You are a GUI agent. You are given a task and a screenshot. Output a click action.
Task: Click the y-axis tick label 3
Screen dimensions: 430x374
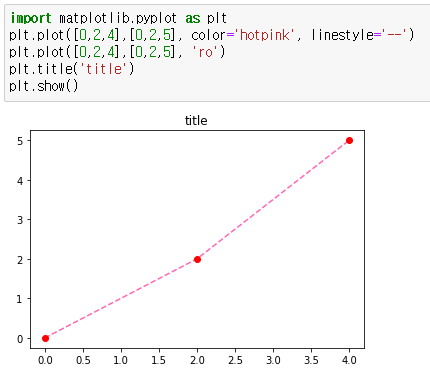20,220
